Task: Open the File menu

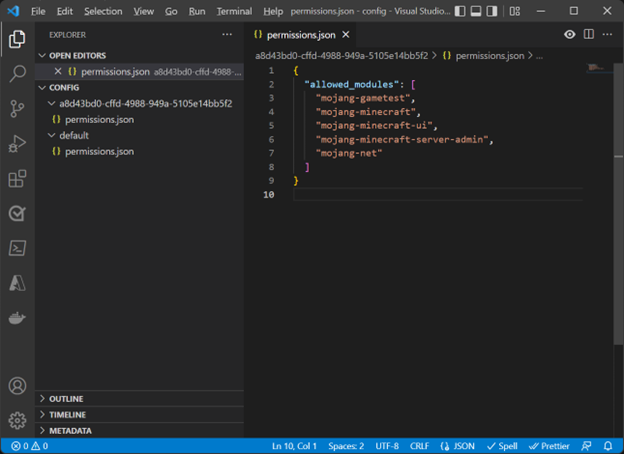Action: pos(38,11)
